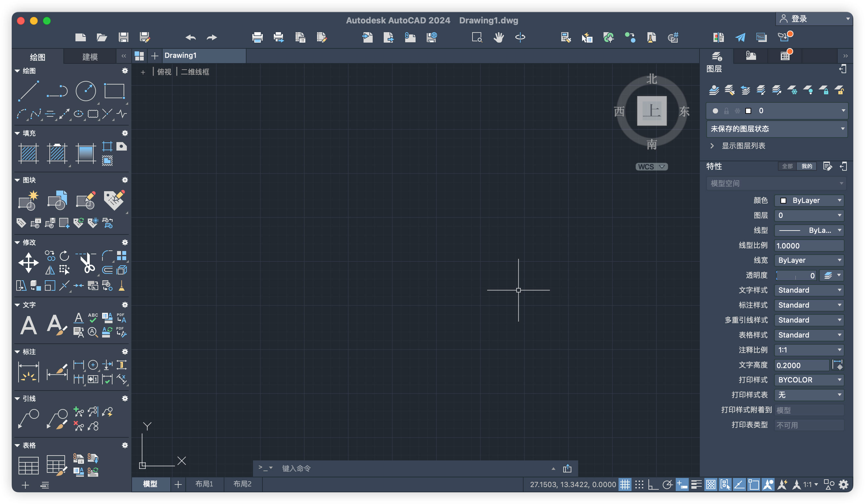Click the Open file folder icon
This screenshot has width=865, height=504.
point(102,37)
